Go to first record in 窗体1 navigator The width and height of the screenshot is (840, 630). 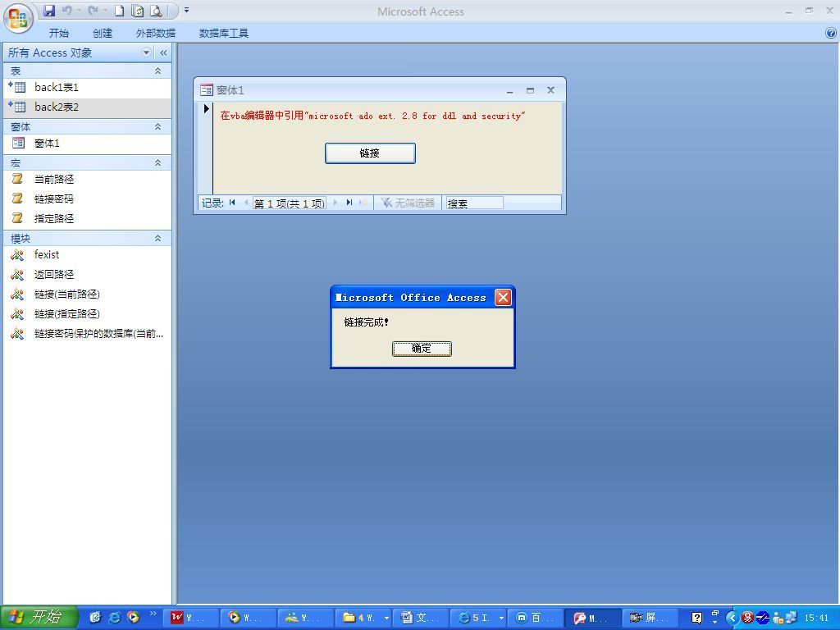(x=232, y=203)
